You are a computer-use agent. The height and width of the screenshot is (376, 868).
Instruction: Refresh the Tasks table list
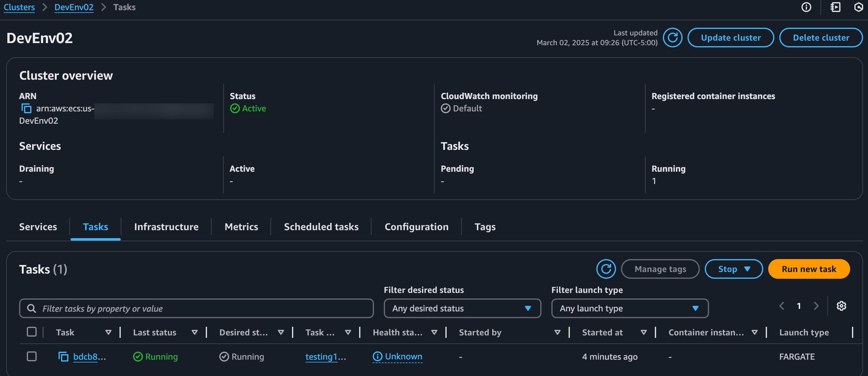(606, 269)
